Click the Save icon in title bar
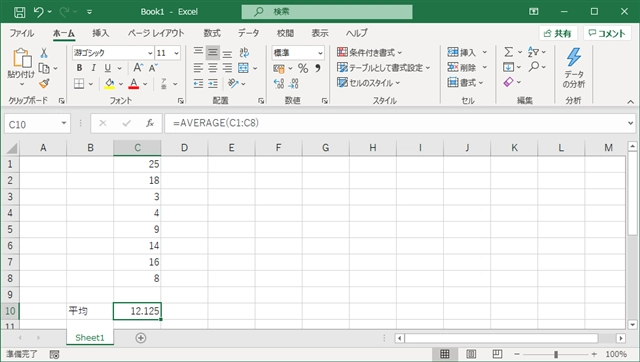 point(19,12)
